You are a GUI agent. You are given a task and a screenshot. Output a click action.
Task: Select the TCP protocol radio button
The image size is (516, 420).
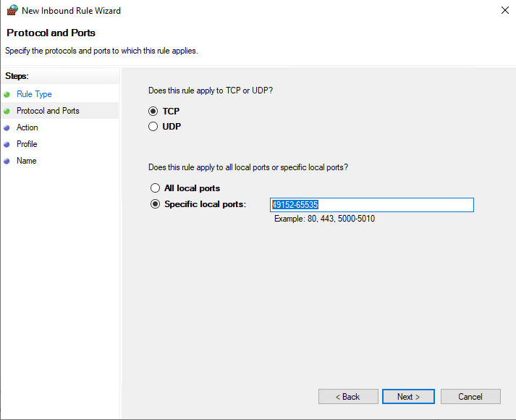pos(153,112)
